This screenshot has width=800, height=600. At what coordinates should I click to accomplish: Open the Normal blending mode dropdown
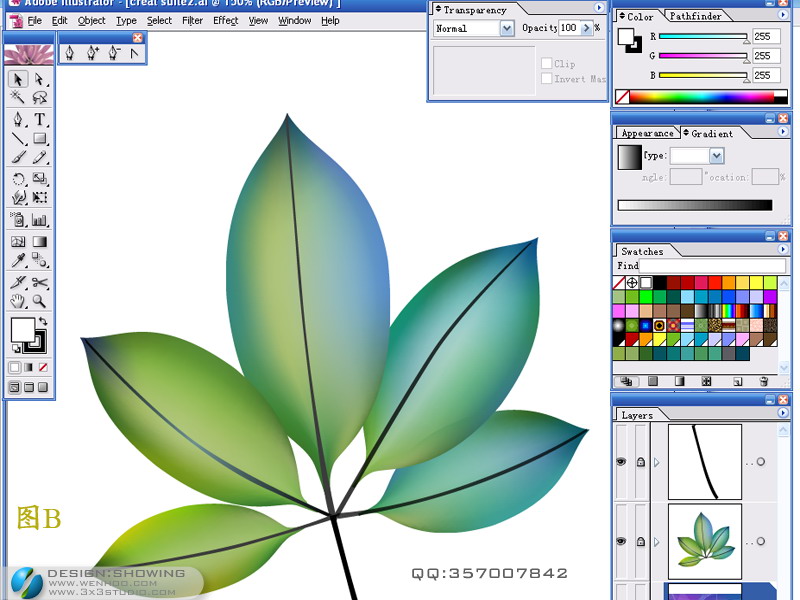[x=507, y=29]
